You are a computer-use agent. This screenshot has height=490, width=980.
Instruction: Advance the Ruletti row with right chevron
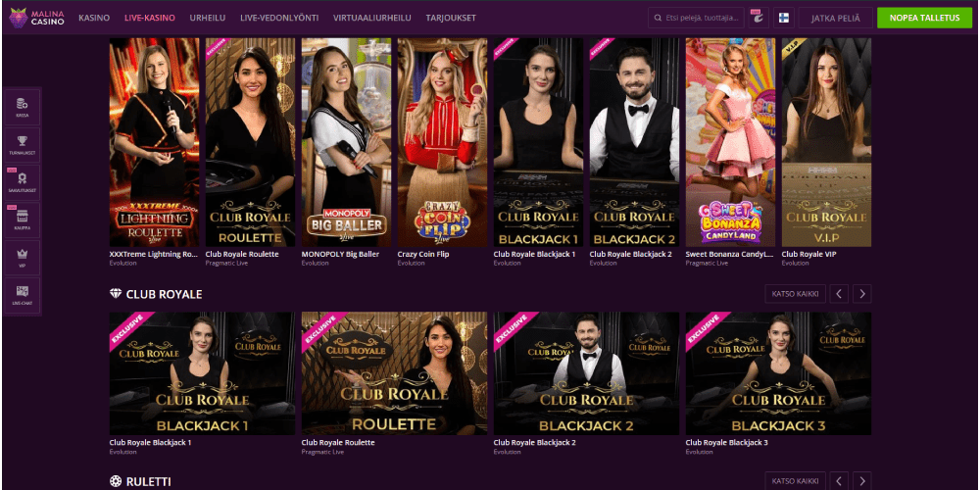pyautogui.click(x=861, y=480)
